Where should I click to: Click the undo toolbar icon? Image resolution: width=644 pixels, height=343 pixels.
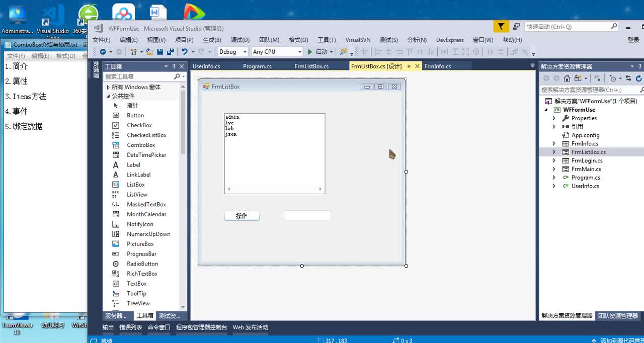tap(184, 52)
